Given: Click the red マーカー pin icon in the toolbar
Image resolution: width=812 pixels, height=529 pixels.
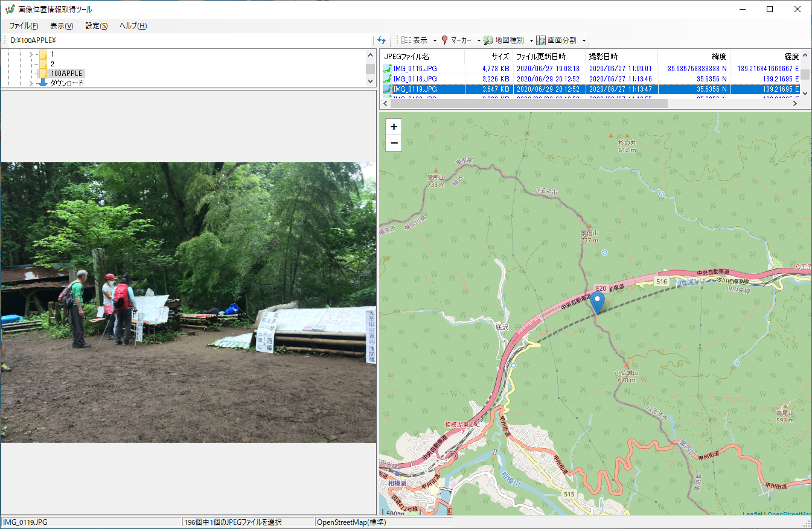Looking at the screenshot, I should (x=444, y=40).
